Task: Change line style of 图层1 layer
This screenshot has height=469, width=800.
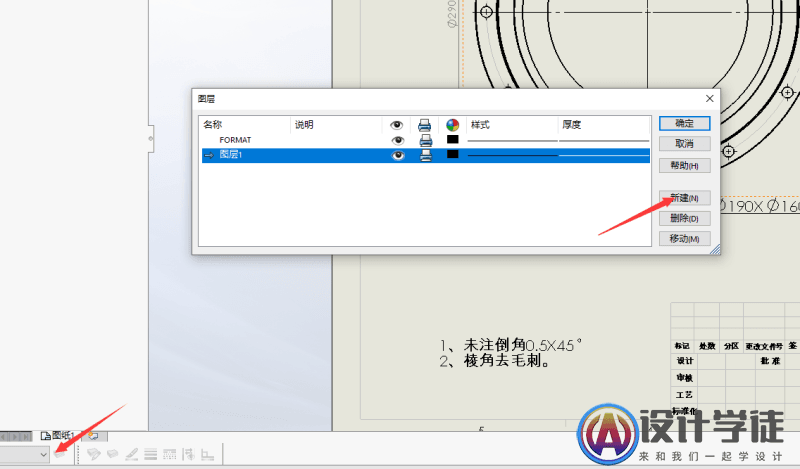Action: point(512,155)
